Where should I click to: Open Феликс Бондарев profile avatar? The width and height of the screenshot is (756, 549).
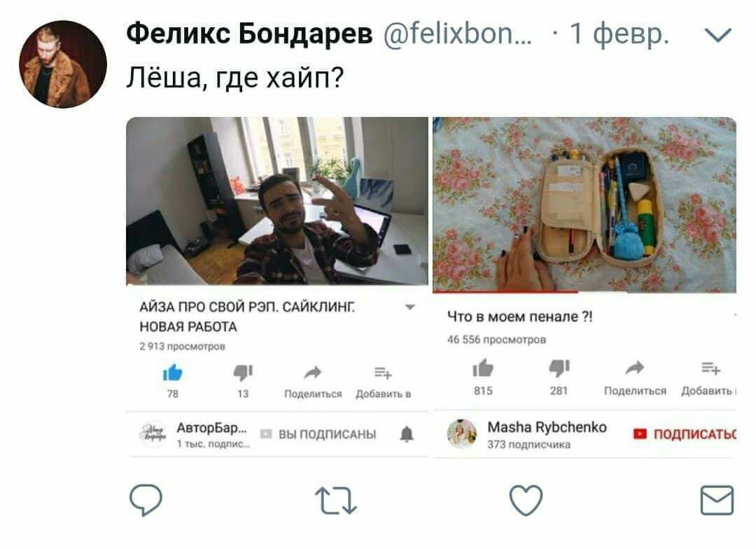pos(63,64)
